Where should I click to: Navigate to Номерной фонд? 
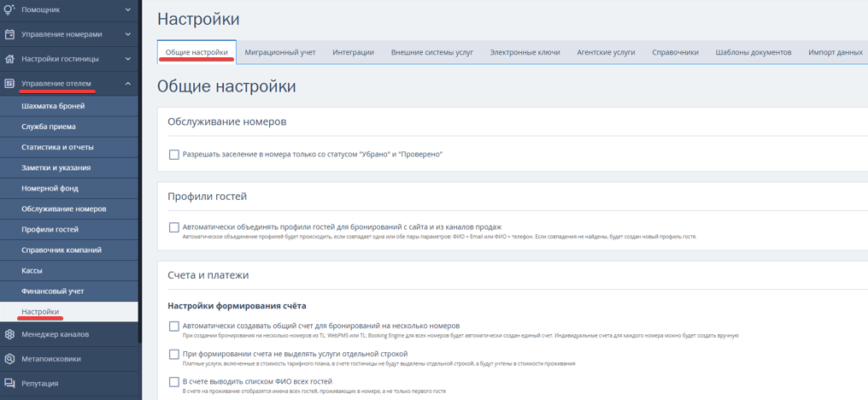[x=69, y=188]
